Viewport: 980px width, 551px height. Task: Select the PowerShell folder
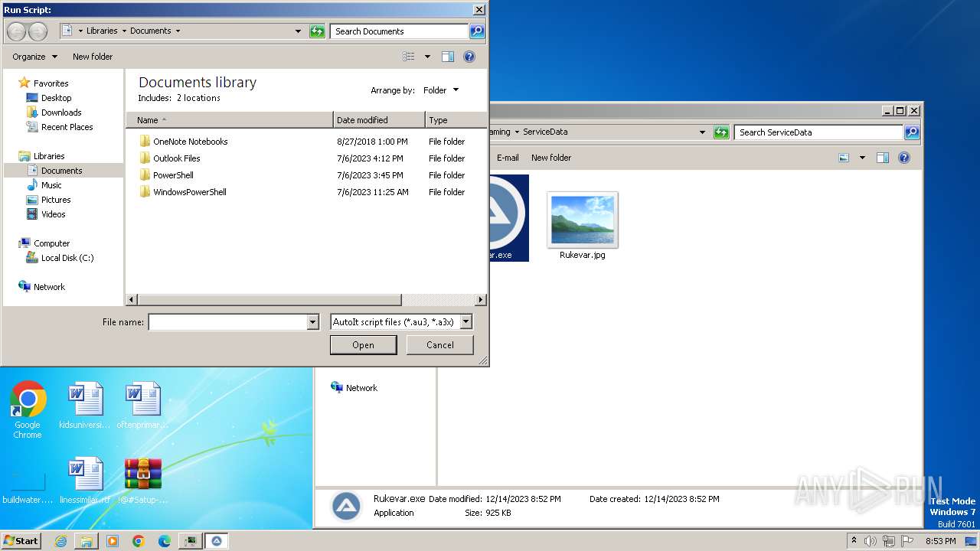click(173, 175)
